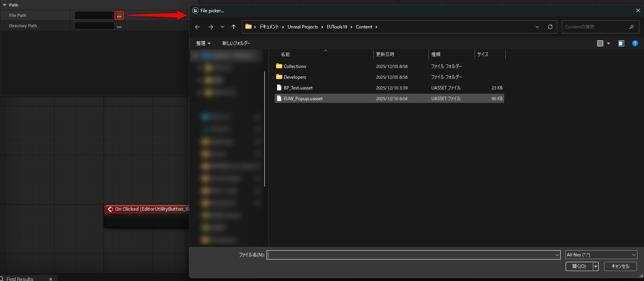This screenshot has width=644, height=281.
Task: Click the ファイル名 input field
Action: pyautogui.click(x=410, y=255)
